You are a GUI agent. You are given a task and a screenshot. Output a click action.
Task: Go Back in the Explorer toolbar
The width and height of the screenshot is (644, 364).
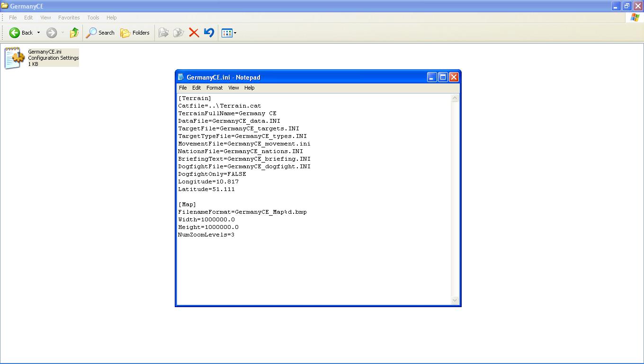coord(21,33)
